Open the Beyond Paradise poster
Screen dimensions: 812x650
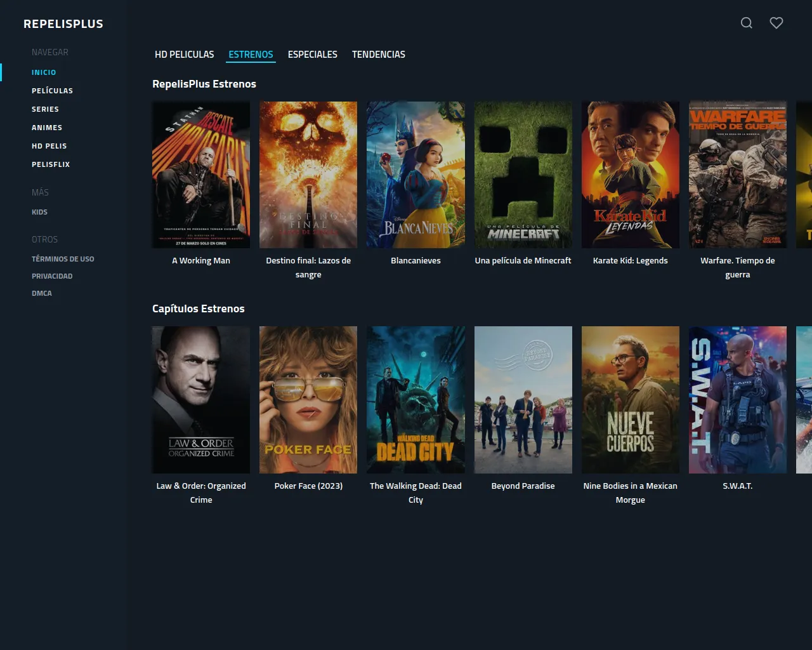tap(523, 400)
